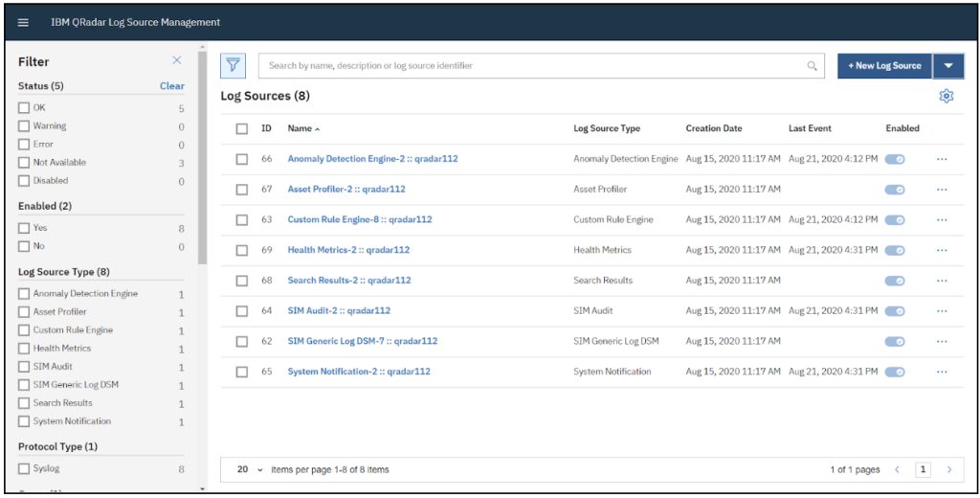Toggle the filter panel funnel icon
This screenshot has width=980, height=498.
[x=234, y=65]
